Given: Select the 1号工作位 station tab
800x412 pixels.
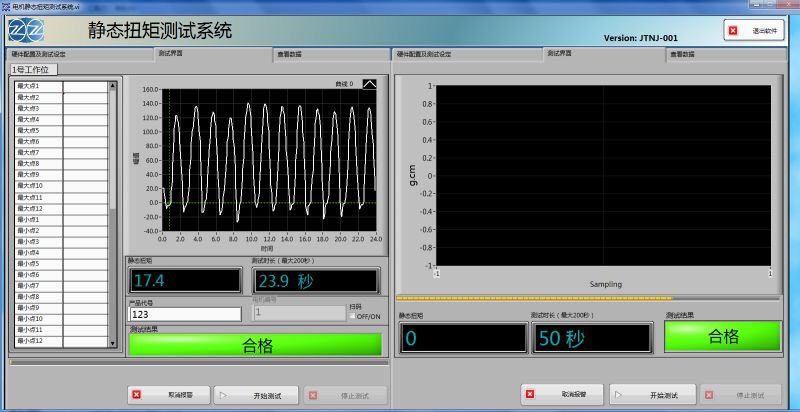Looking at the screenshot, I should tap(34, 70).
